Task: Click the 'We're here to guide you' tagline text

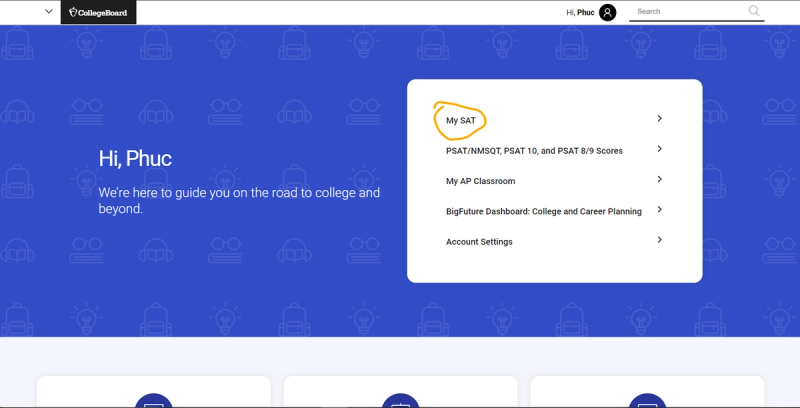Action: pyautogui.click(x=239, y=201)
